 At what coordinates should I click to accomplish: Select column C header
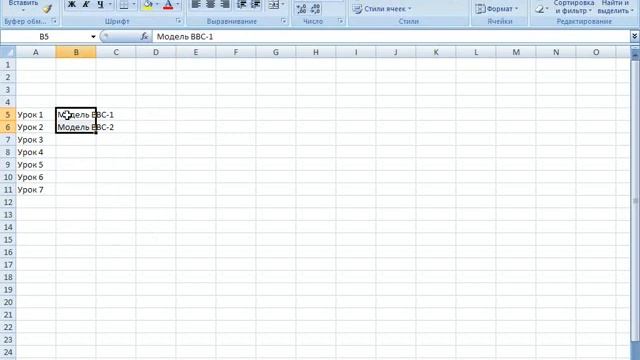[116, 52]
